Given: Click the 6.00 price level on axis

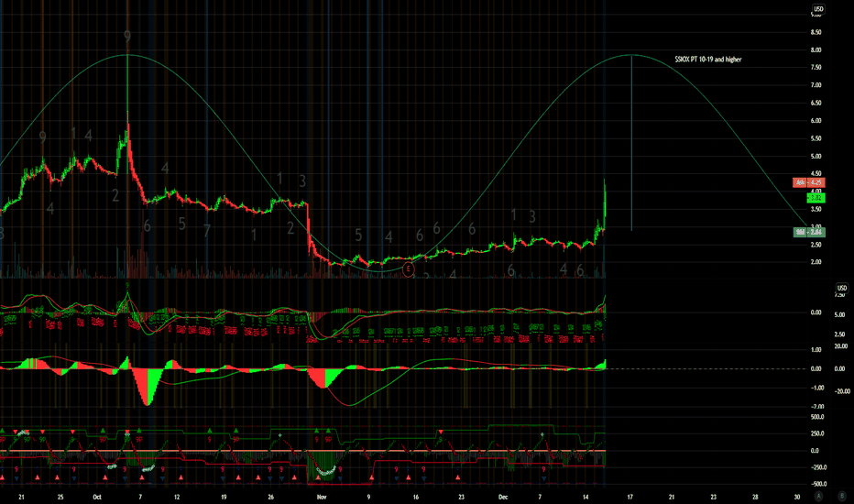Looking at the screenshot, I should click(x=816, y=120).
